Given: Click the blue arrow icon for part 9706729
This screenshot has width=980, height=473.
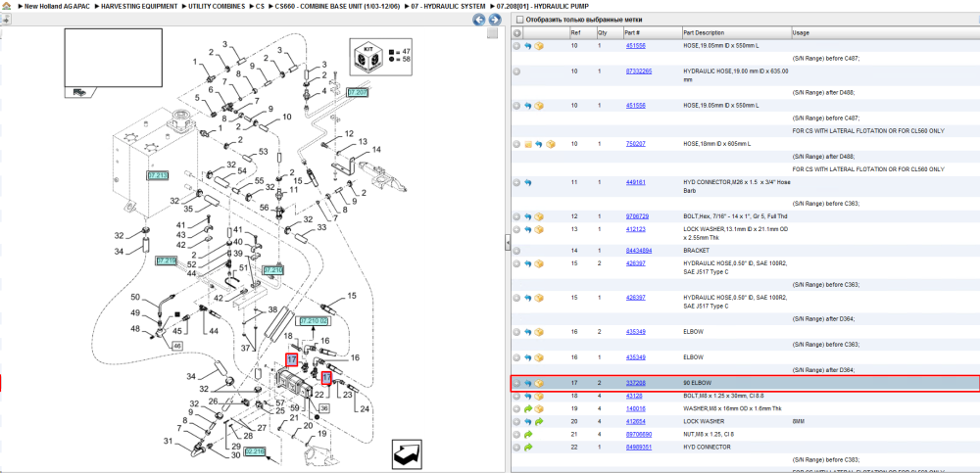Looking at the screenshot, I should click(528, 216).
